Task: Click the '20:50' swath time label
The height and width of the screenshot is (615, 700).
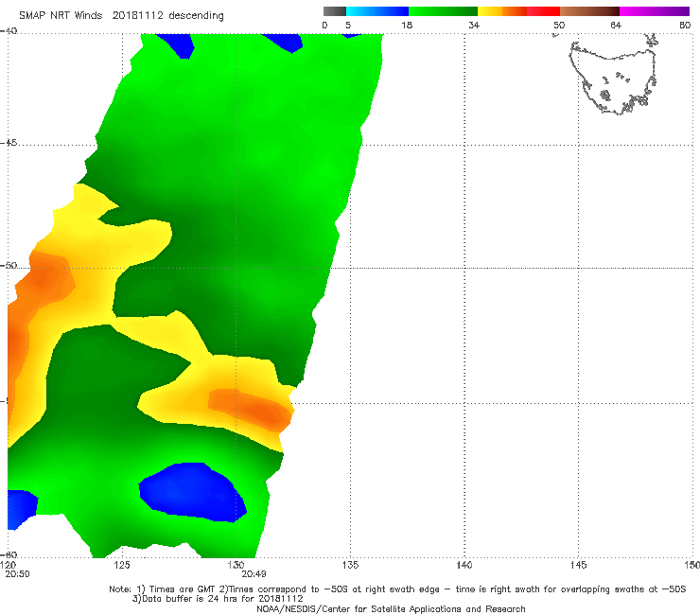Action: 17,574
